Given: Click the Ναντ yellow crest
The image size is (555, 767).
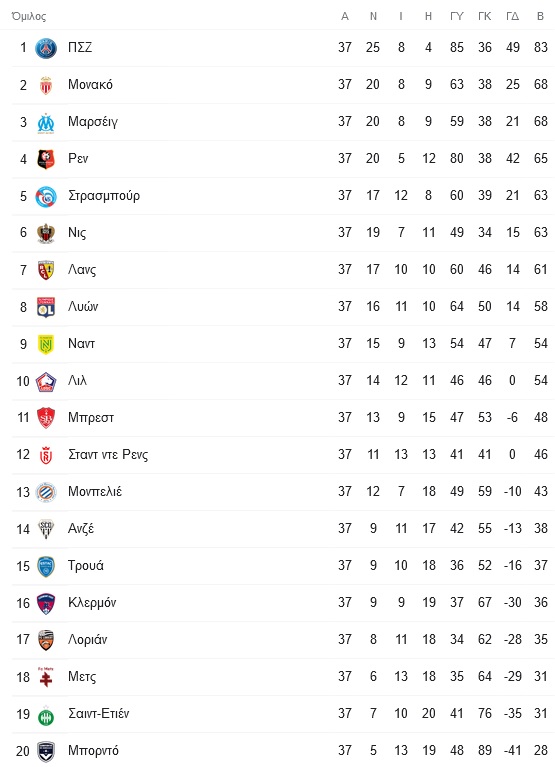Looking at the screenshot, I should click(x=46, y=344).
